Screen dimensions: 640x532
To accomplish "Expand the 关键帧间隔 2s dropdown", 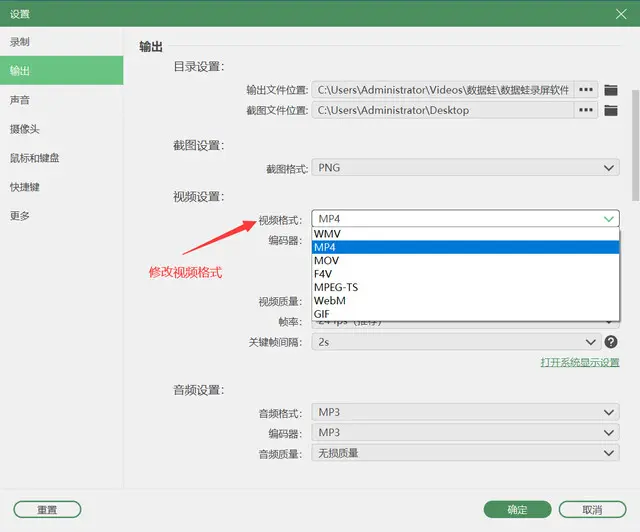I will (456, 342).
